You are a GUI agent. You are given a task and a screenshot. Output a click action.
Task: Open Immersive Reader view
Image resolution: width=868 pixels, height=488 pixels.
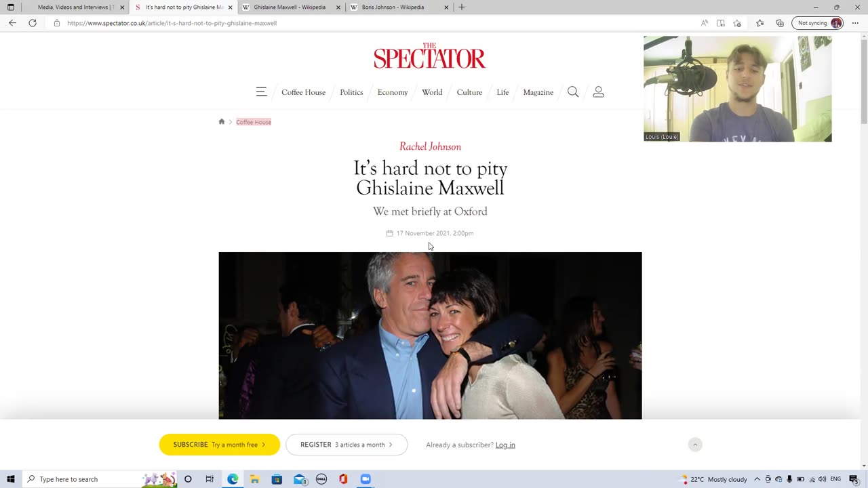click(720, 23)
